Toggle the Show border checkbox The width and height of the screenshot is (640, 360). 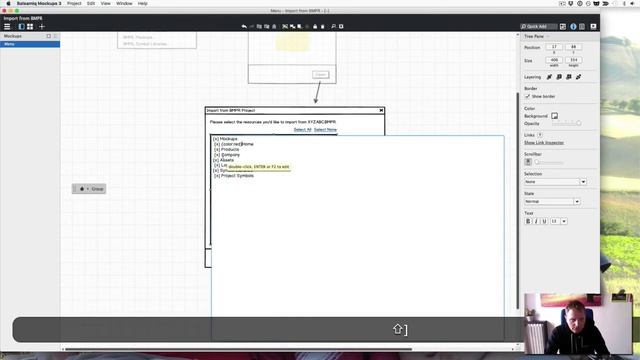point(527,96)
